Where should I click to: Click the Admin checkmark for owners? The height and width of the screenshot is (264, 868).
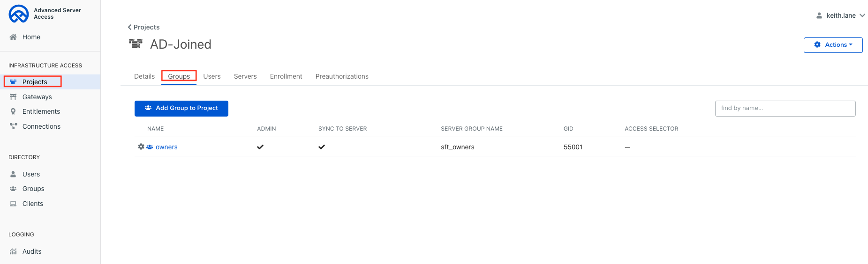(x=260, y=147)
